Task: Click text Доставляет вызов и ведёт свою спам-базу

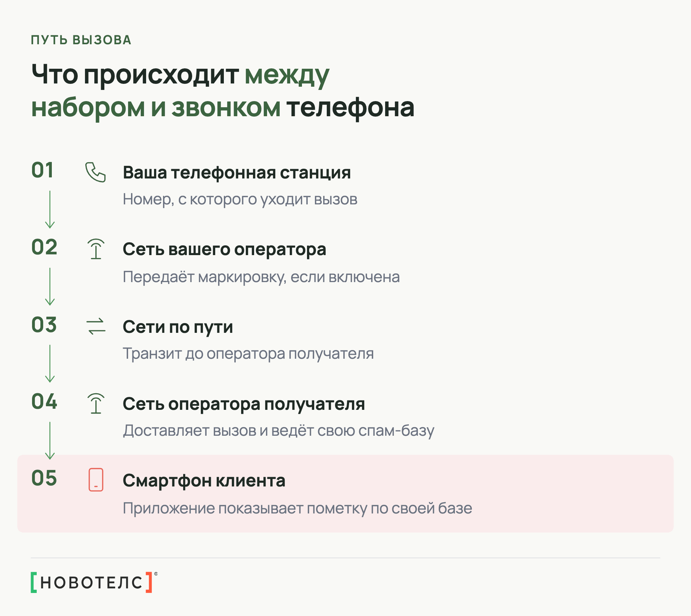Action: click(x=279, y=431)
